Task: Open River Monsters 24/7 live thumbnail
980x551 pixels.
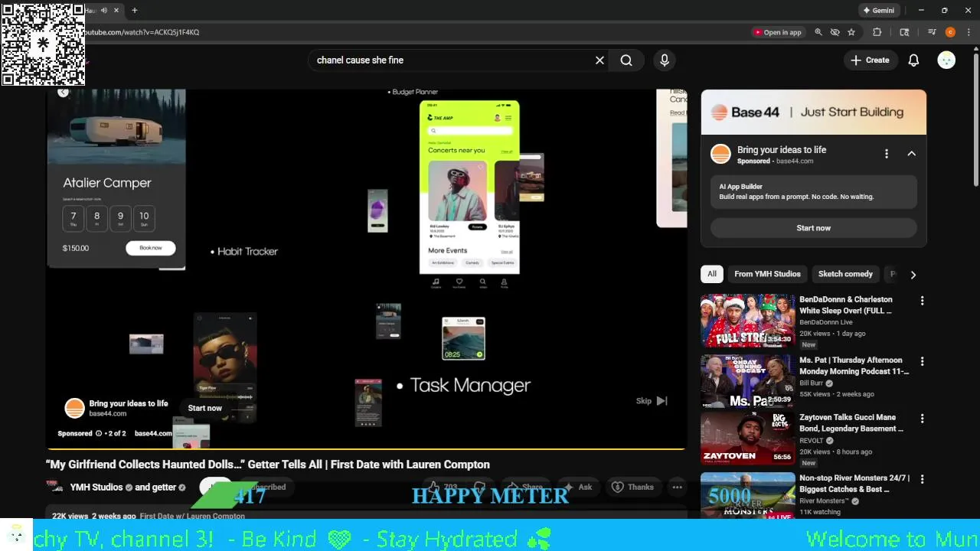Action: (x=747, y=496)
